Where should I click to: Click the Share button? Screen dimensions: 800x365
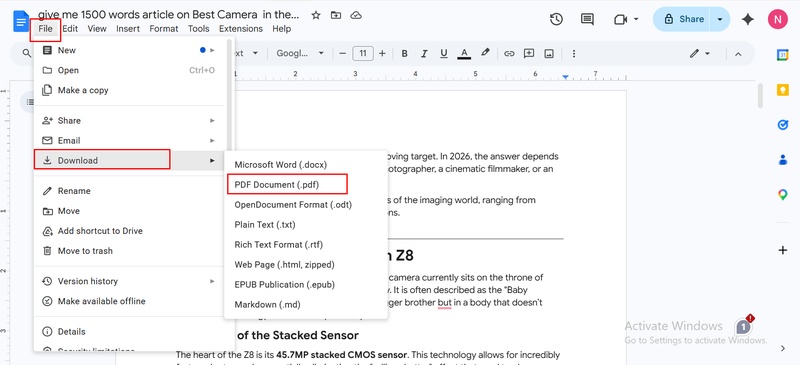click(683, 19)
